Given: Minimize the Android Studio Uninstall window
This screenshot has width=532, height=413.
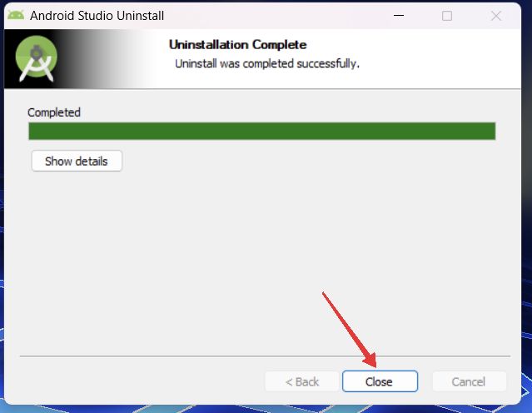Looking at the screenshot, I should [399, 16].
